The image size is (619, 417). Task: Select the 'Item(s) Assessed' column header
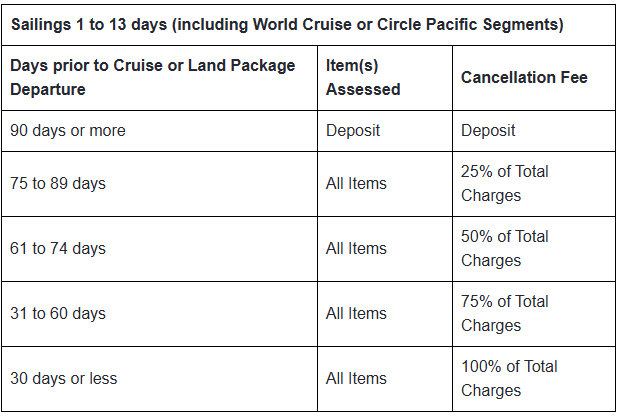(x=363, y=77)
